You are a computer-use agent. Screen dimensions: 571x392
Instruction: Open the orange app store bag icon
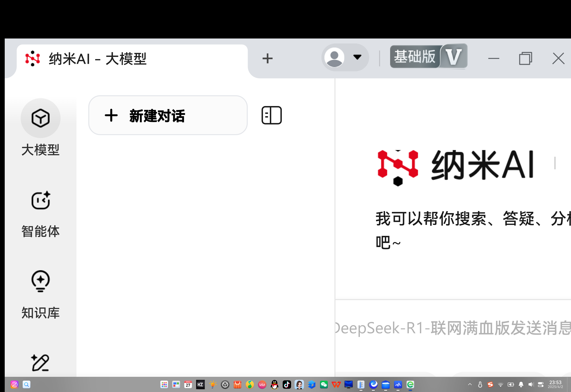click(237, 384)
